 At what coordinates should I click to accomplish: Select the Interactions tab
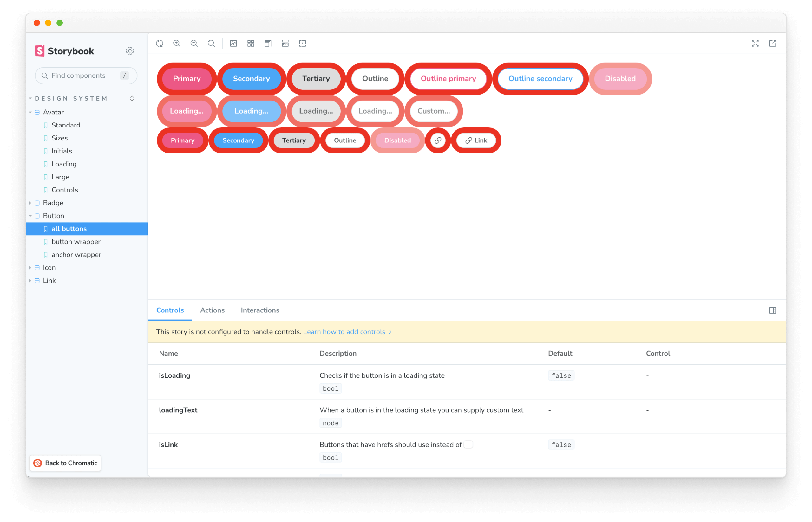click(260, 310)
